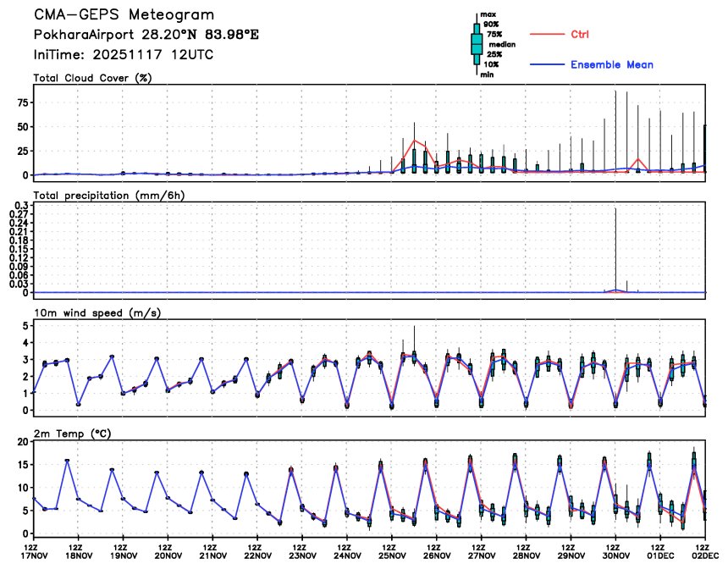Click the 2m Temp (°C) panel title
728x569 pixels.
(73, 434)
